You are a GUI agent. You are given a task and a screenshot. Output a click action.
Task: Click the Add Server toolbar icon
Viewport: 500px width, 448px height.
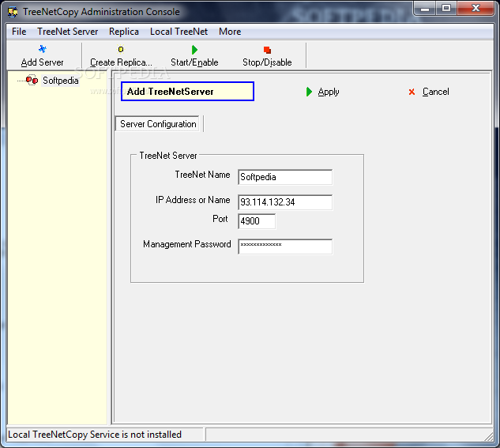pos(43,49)
